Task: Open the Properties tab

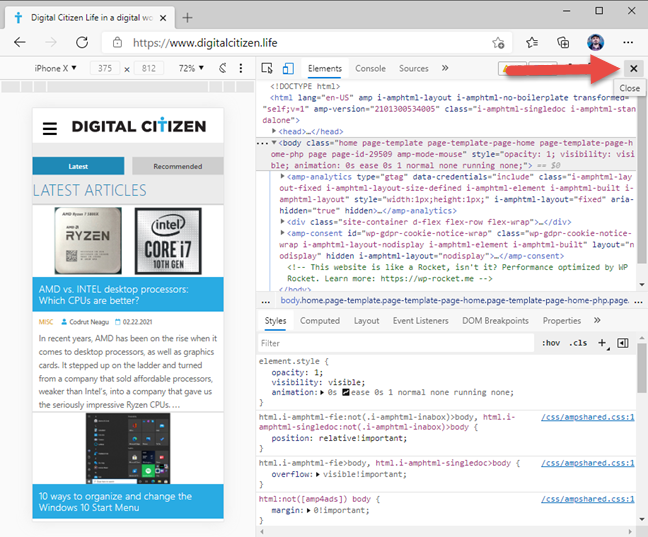Action: tap(562, 321)
